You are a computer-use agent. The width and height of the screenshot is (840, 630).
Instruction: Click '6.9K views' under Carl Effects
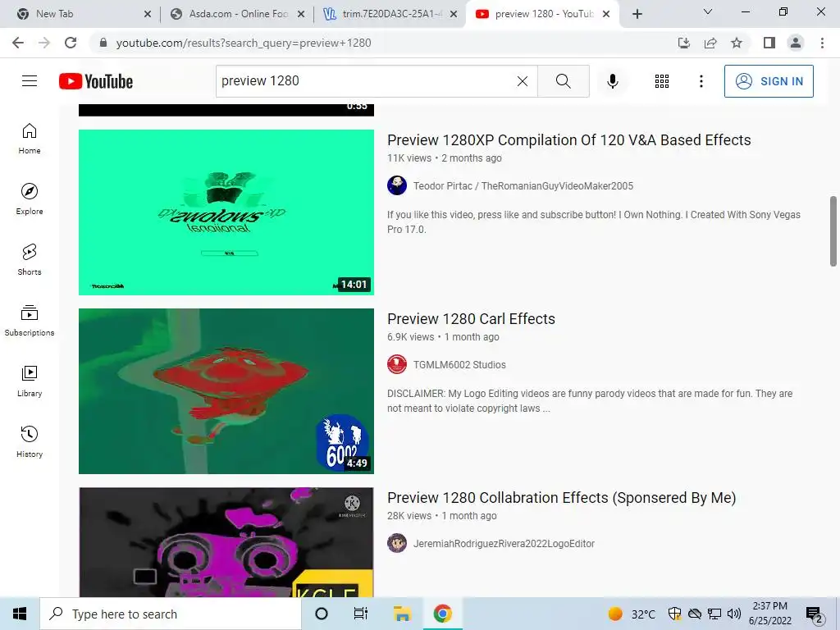[x=411, y=337]
